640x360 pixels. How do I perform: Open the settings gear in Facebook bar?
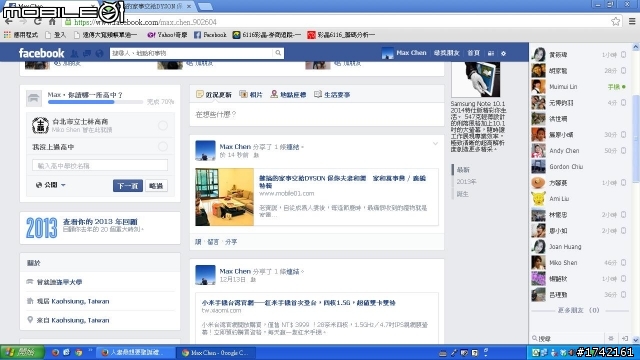503,53
